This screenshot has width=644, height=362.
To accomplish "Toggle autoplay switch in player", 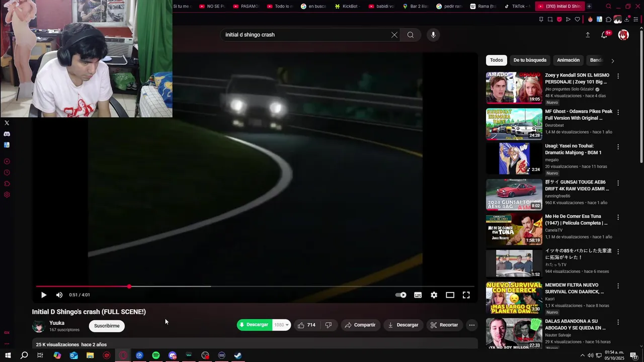I will tap(401, 295).
